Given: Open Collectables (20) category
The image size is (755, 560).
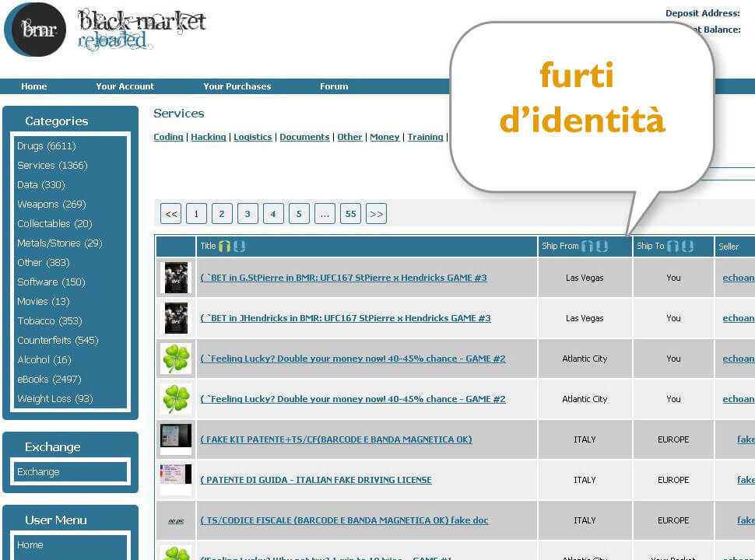Looking at the screenshot, I should pos(54,224).
